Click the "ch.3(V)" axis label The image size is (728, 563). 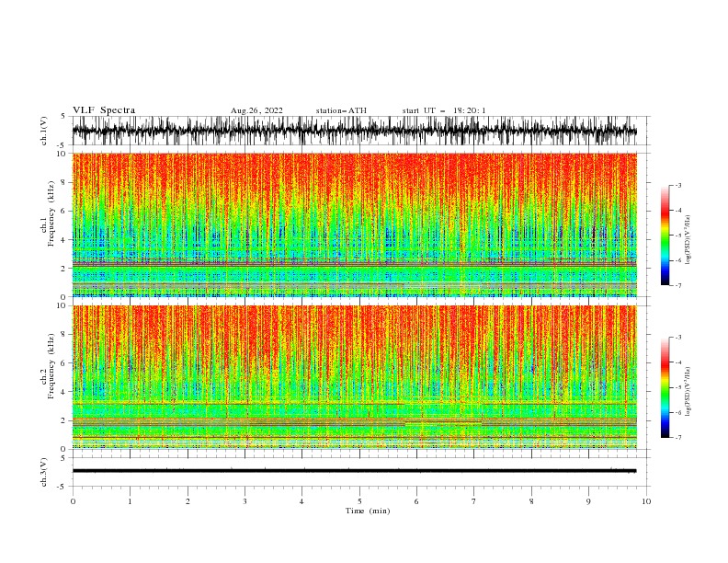pyautogui.click(x=44, y=472)
